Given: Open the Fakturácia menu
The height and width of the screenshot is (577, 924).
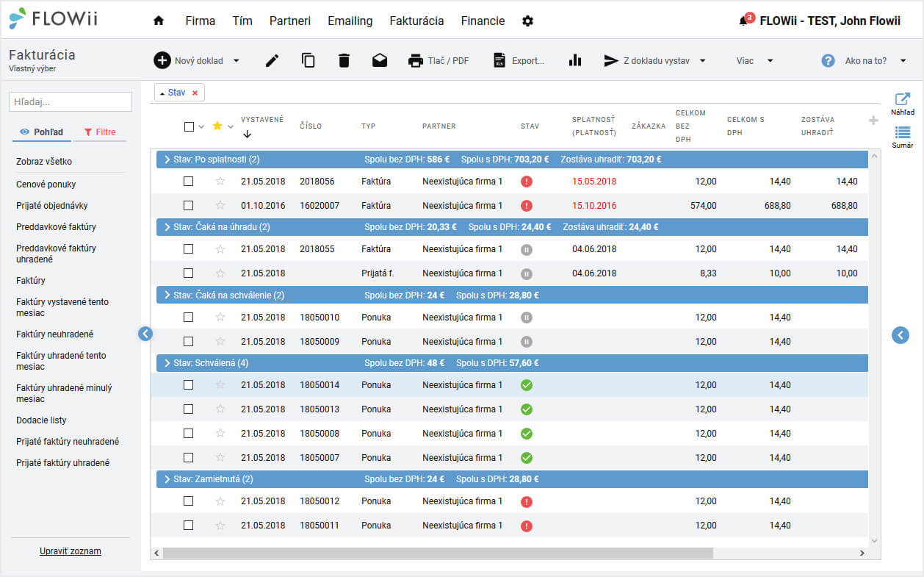Looking at the screenshot, I should pos(416,21).
